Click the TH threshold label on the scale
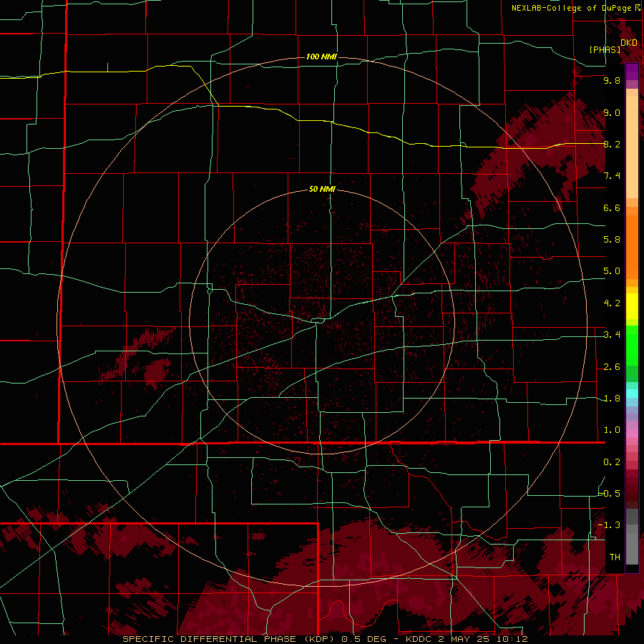Image resolution: width=644 pixels, height=644 pixels. 615,557
